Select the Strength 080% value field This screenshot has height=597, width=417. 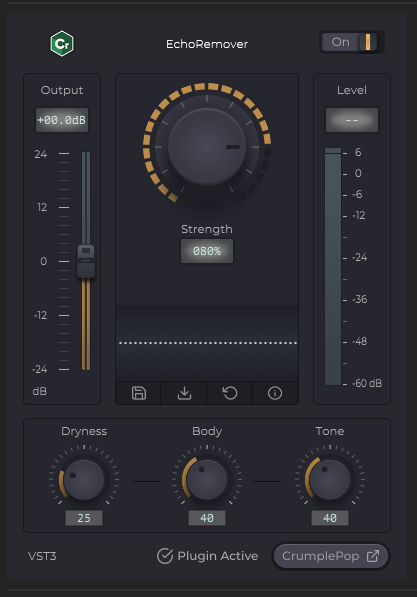pos(207,251)
